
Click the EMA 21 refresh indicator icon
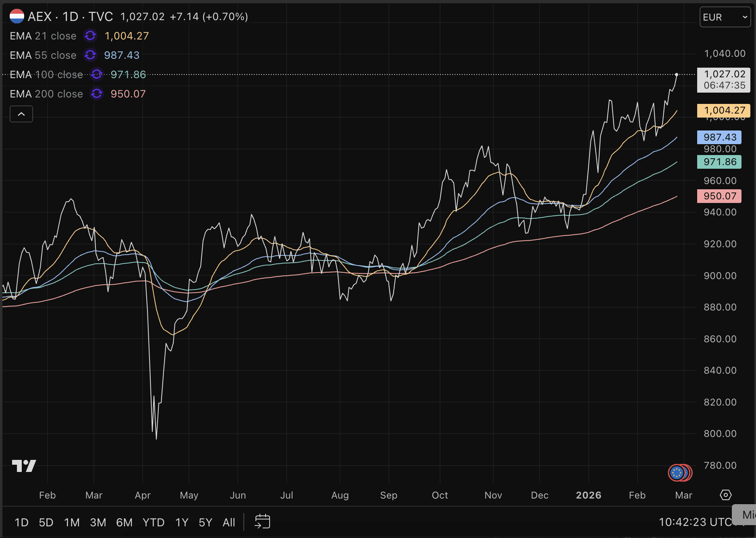click(x=90, y=36)
